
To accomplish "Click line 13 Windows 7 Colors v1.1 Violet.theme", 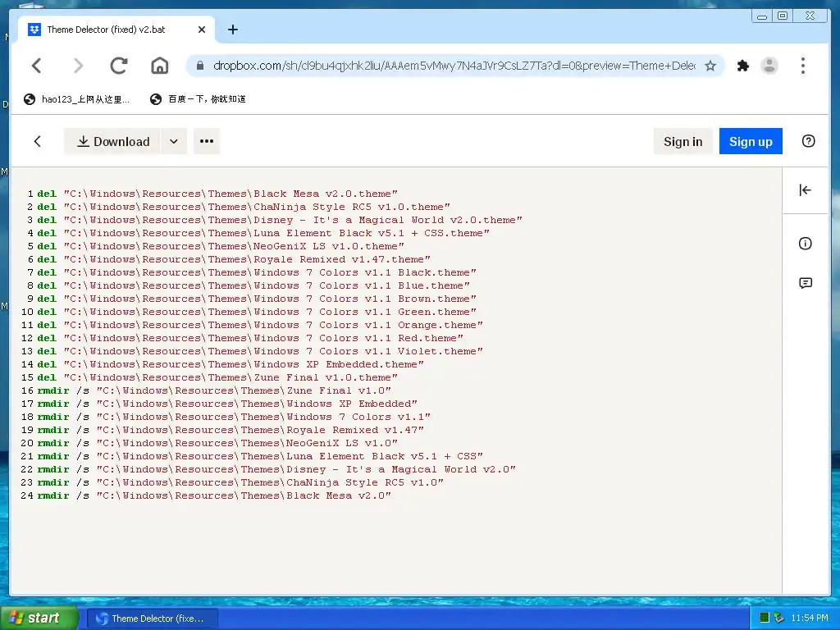I will click(259, 351).
